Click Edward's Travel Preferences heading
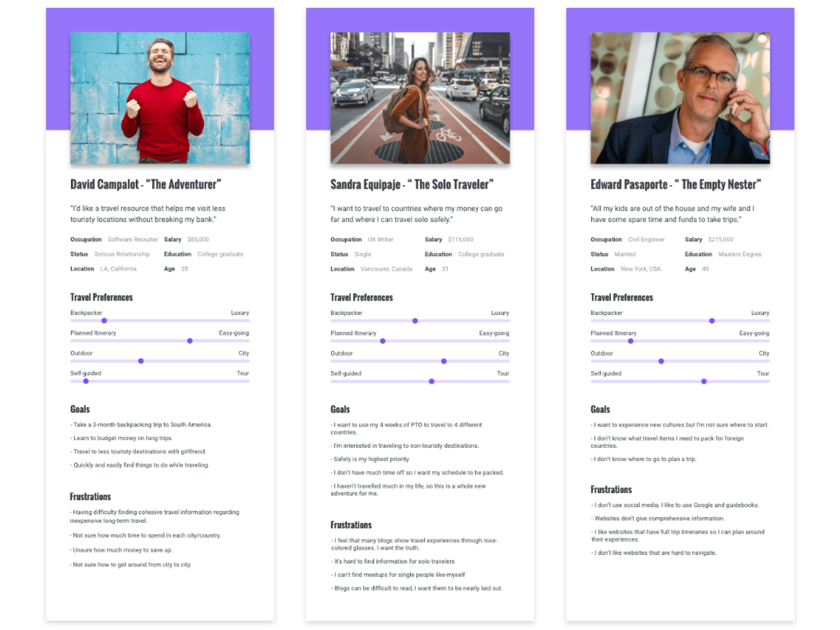840x630 pixels. pos(622,297)
